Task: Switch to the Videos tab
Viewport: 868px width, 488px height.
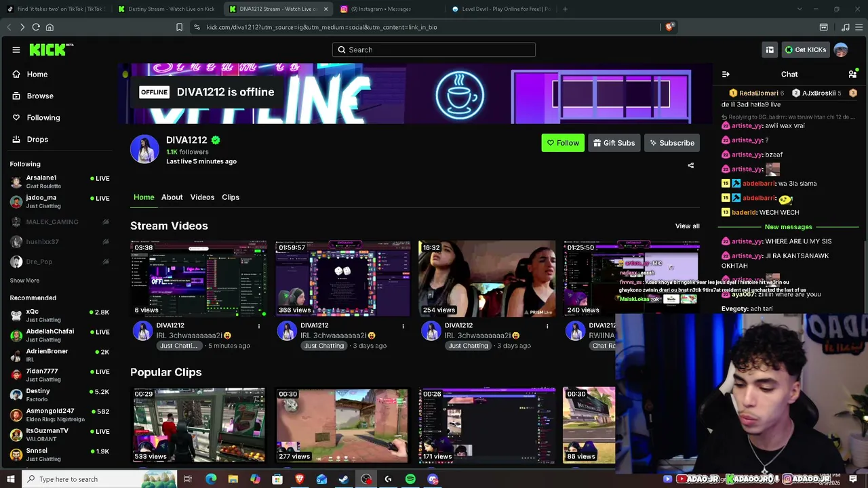Action: [202, 197]
